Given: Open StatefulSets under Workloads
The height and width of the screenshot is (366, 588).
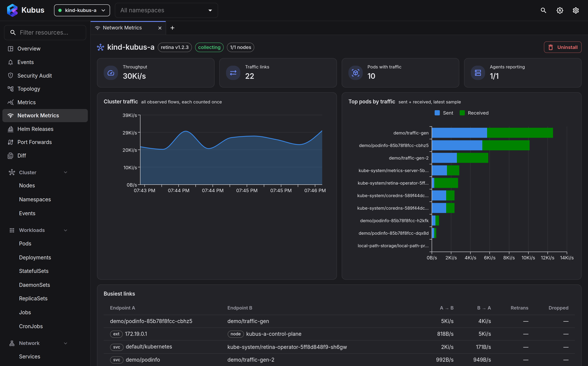Looking at the screenshot, I should point(34,271).
